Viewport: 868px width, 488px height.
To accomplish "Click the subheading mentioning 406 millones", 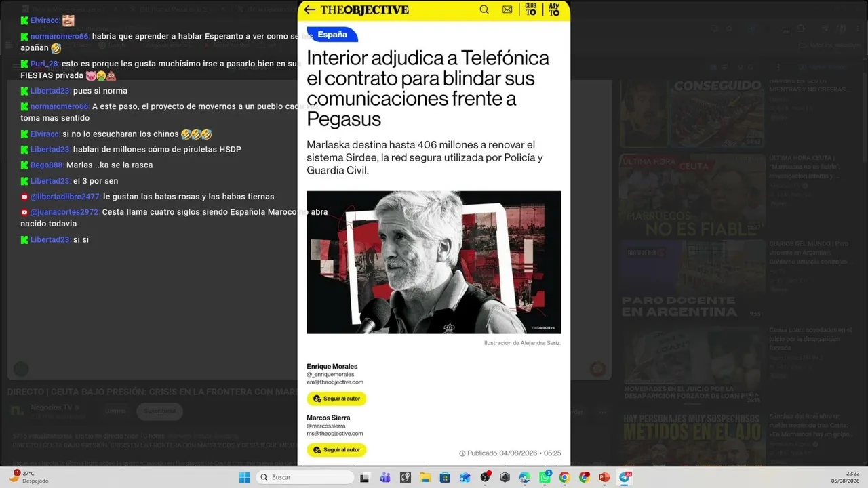I will pyautogui.click(x=425, y=158).
